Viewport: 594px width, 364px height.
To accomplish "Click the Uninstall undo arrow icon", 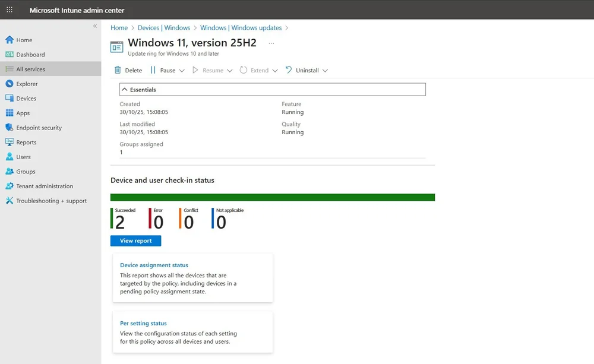I will (x=289, y=70).
